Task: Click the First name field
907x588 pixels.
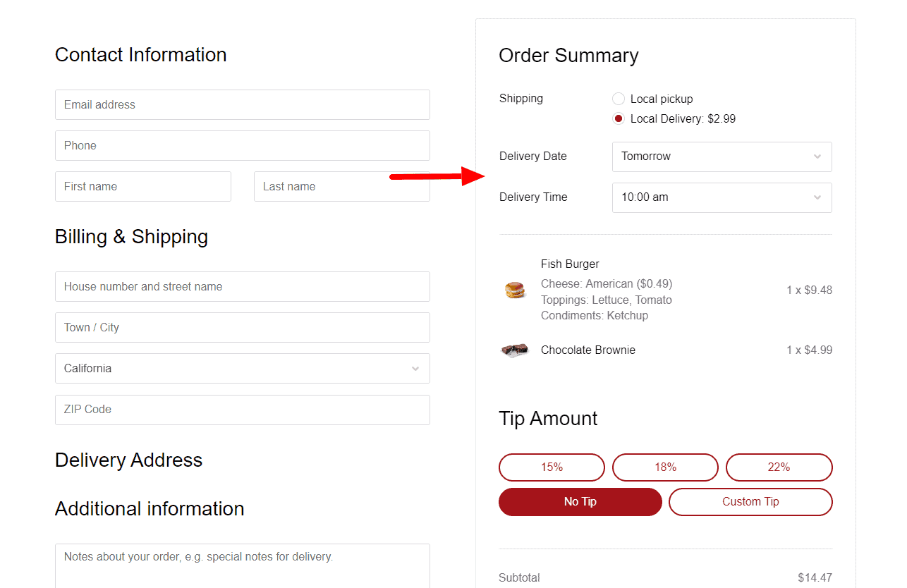Action: coord(143,186)
